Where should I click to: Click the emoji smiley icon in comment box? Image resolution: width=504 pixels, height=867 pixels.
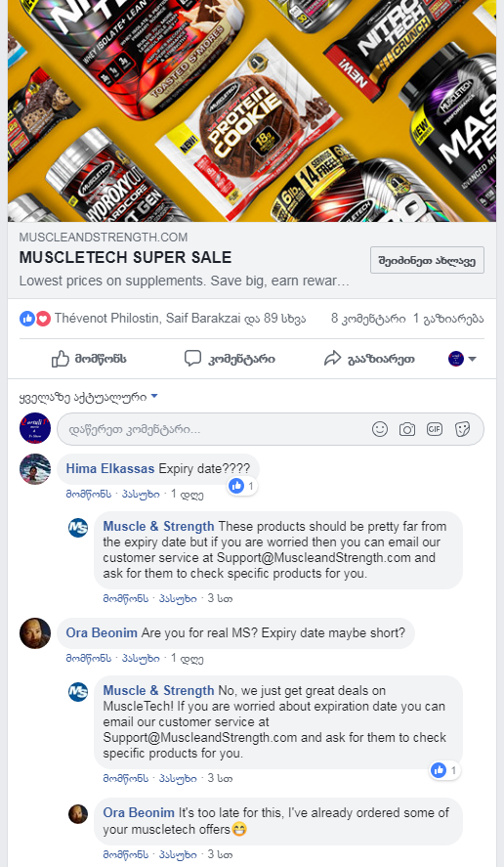380,429
